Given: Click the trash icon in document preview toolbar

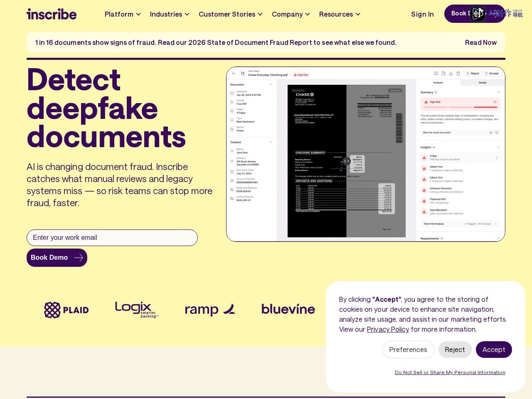Looking at the screenshot, I should point(458,74).
